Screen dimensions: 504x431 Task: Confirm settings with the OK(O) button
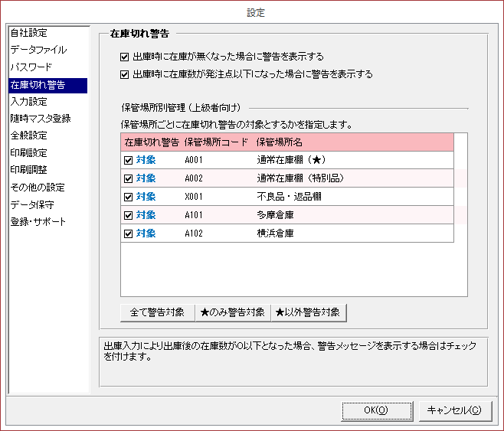tap(377, 410)
